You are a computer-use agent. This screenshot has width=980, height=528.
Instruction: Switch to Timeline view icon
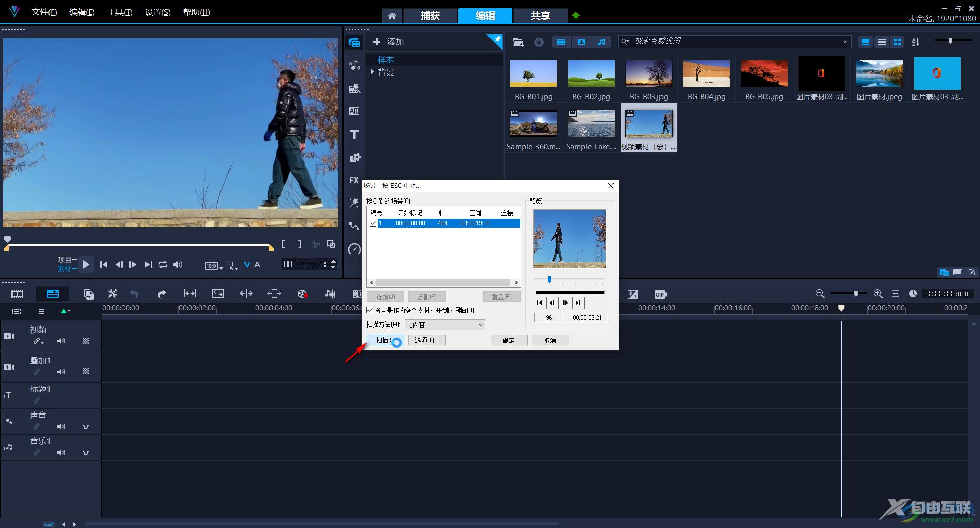(53, 294)
